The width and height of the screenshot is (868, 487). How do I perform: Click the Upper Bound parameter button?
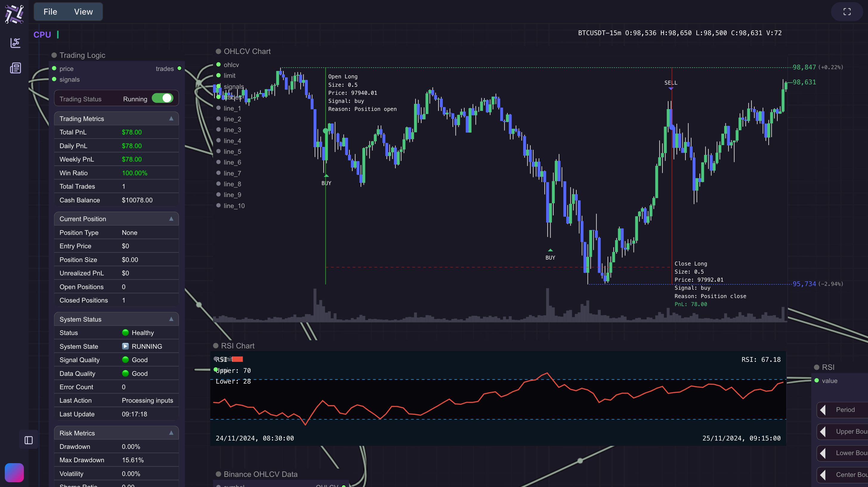851,432
